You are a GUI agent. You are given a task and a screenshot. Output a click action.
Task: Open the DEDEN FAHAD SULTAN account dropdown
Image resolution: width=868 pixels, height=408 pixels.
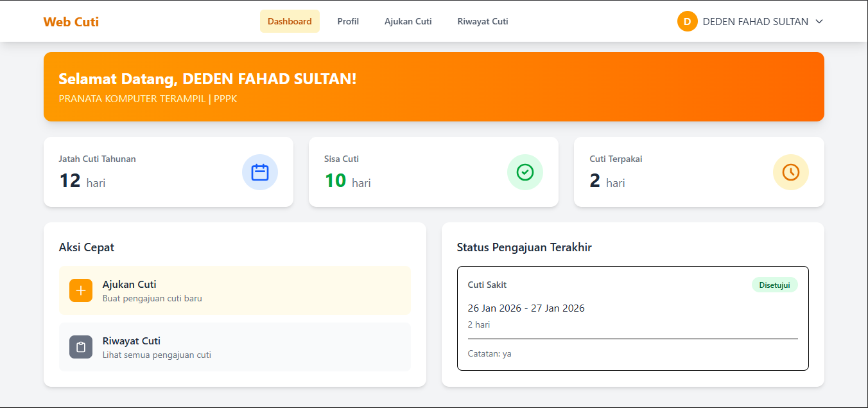coord(755,21)
